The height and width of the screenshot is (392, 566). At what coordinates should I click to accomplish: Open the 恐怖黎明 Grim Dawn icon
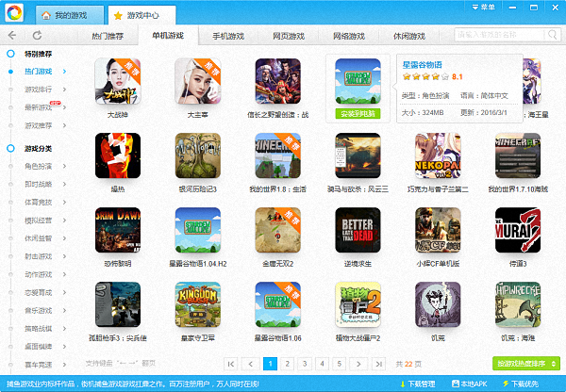point(119,230)
